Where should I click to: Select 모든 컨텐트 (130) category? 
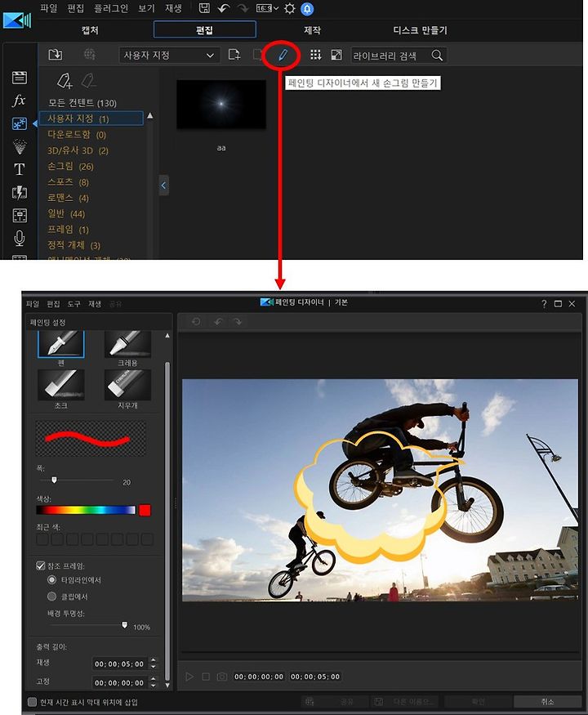point(82,103)
